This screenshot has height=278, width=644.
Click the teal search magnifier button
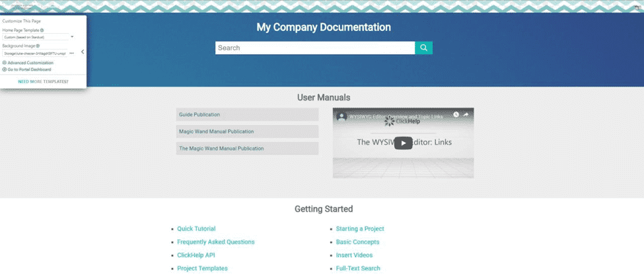[x=423, y=48]
